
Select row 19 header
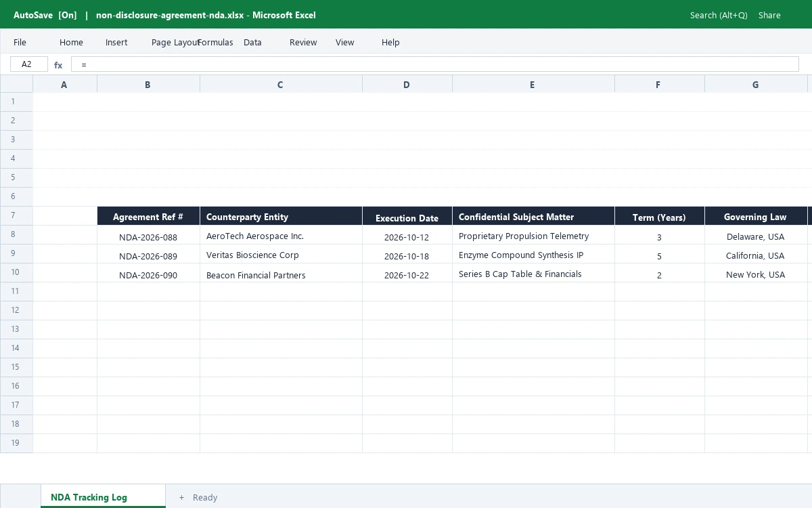coord(16,443)
